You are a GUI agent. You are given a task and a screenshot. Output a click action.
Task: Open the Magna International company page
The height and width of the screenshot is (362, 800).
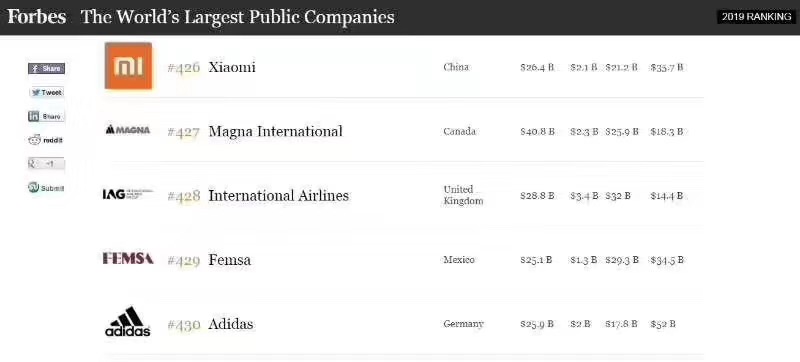tap(276, 131)
